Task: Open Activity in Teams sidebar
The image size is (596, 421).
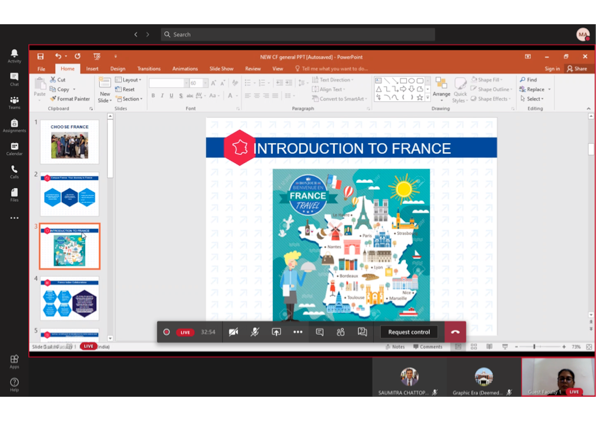Action: 14,55
